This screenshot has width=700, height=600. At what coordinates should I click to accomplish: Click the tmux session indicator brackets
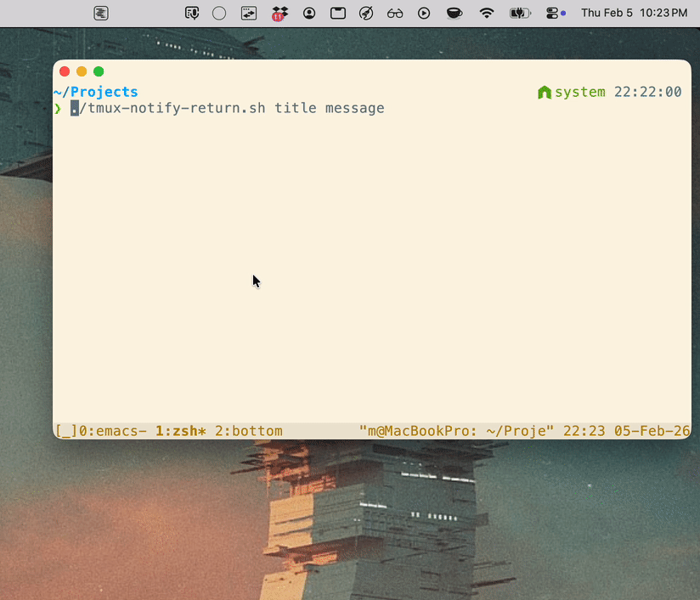pos(66,431)
